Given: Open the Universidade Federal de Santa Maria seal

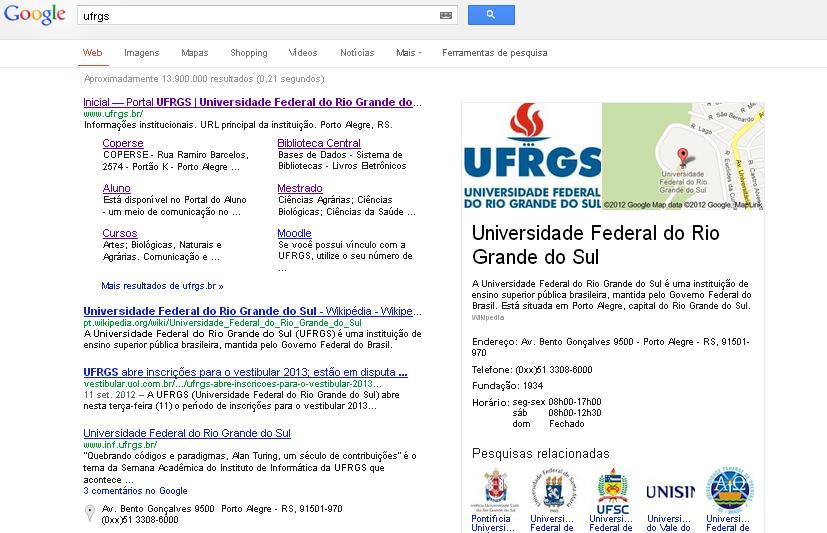Looking at the screenshot, I should point(554,490).
